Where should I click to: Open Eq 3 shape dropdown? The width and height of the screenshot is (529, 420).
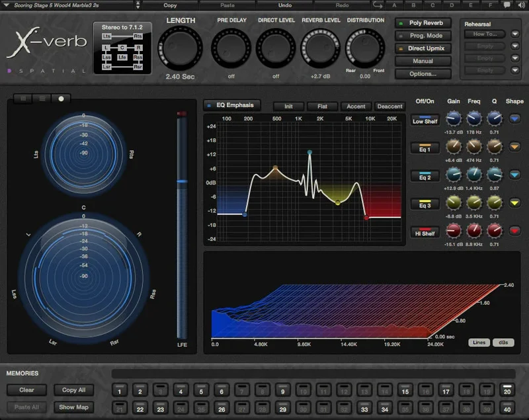[x=514, y=203]
